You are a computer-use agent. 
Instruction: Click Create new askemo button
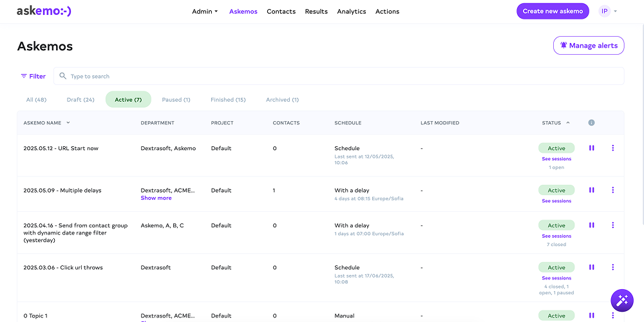pos(553,11)
